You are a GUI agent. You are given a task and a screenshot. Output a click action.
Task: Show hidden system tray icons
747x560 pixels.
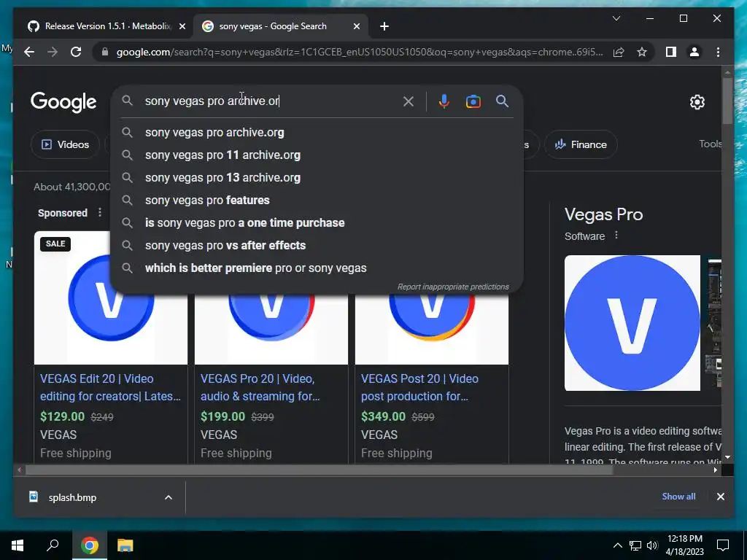[x=617, y=545]
